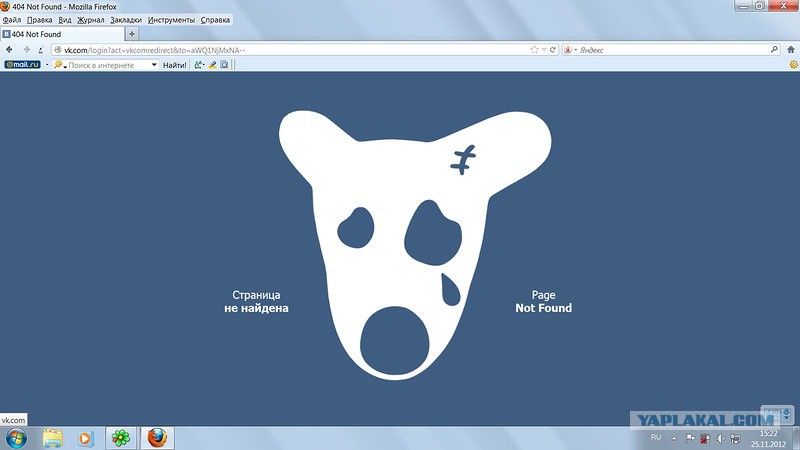The image size is (800, 450).
Task: Select the 404 Not Found tab
Action: pyautogui.click(x=62, y=34)
